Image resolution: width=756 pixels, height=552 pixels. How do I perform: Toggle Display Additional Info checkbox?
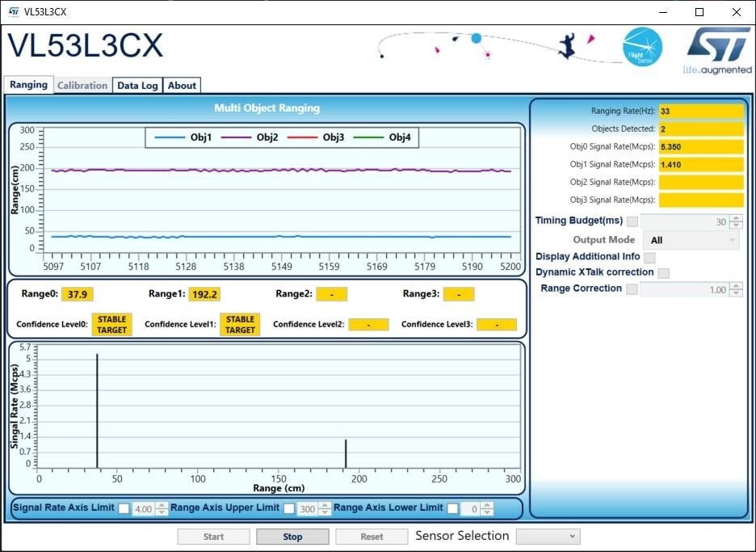pos(649,257)
